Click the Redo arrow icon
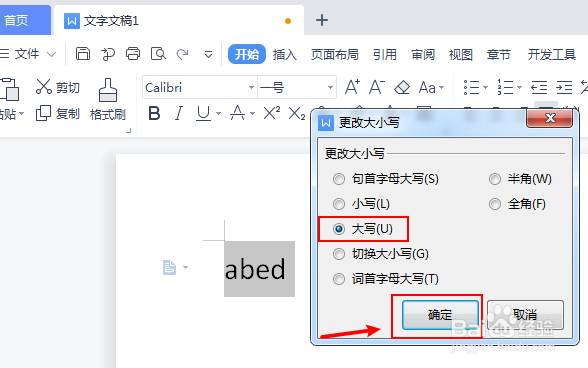Image resolution: width=588 pixels, height=368 pixels. click(x=183, y=54)
